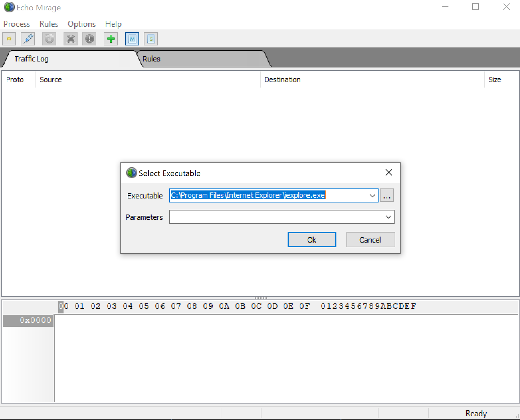Click the S toolbar icon
This screenshot has height=420, width=520.
pos(150,38)
